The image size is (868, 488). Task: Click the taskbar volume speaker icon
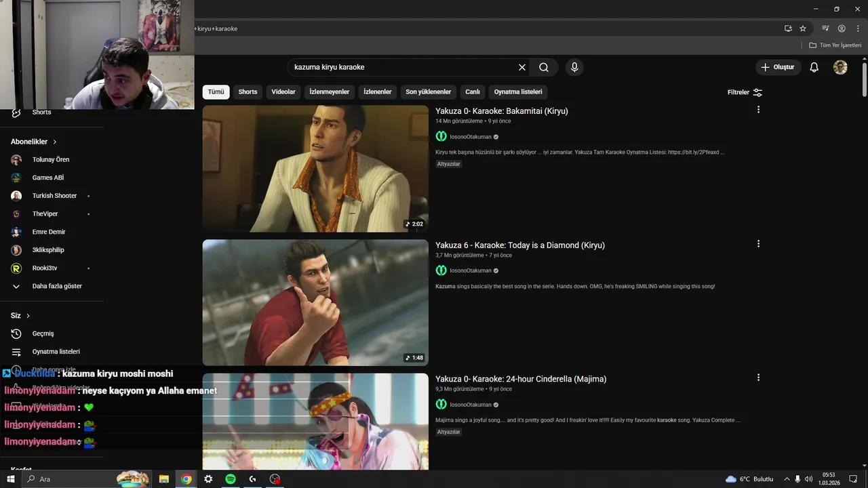(x=808, y=479)
